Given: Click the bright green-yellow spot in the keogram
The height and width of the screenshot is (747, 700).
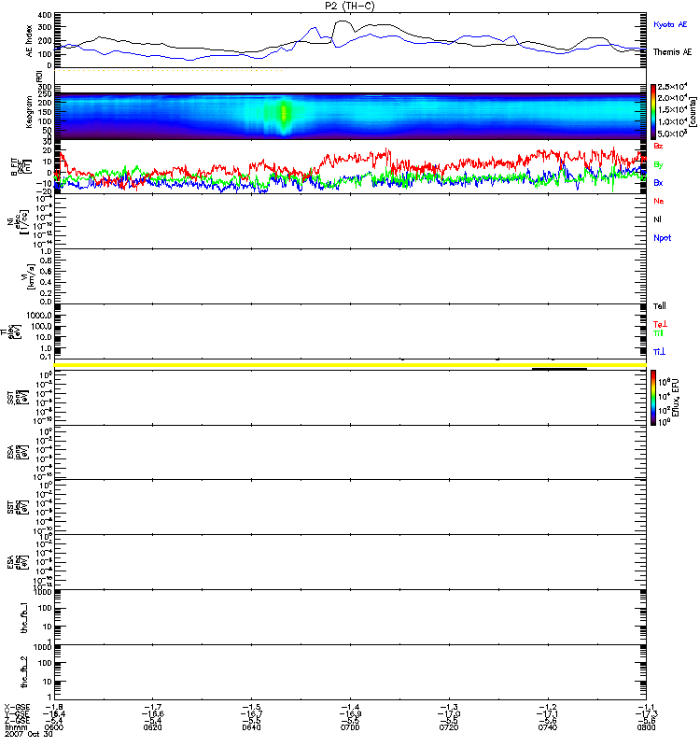Looking at the screenshot, I should click(285, 113).
